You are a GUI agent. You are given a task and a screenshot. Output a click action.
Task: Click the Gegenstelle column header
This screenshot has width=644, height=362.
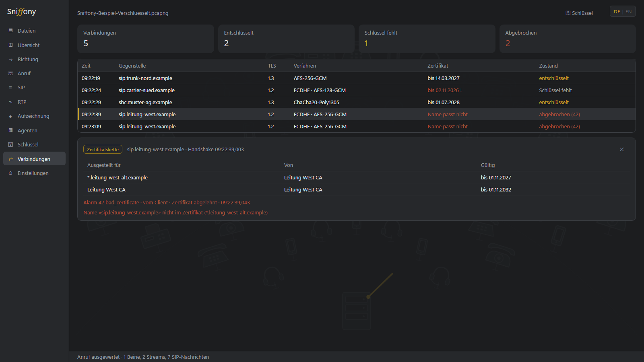point(132,66)
